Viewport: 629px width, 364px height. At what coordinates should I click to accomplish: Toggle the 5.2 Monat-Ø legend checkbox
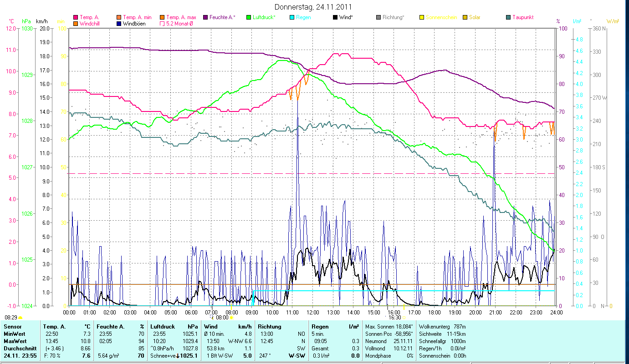pyautogui.click(x=163, y=24)
